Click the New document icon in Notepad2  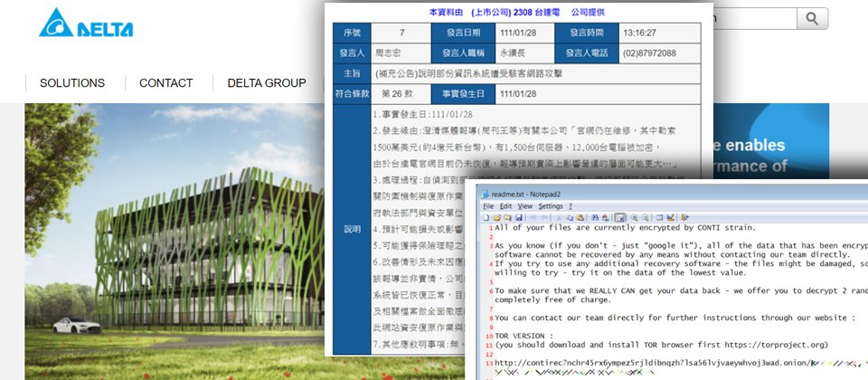click(486, 217)
